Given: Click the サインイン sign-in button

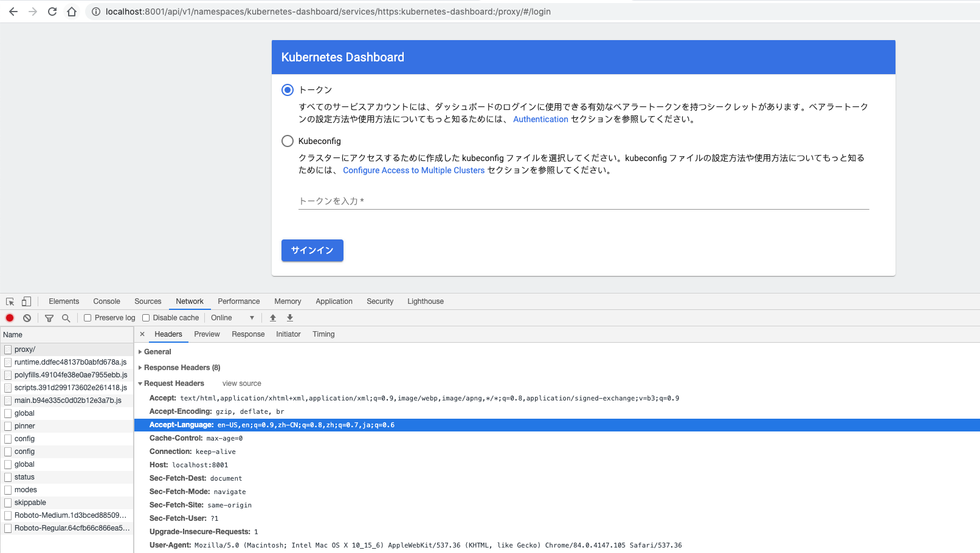Looking at the screenshot, I should coord(312,250).
